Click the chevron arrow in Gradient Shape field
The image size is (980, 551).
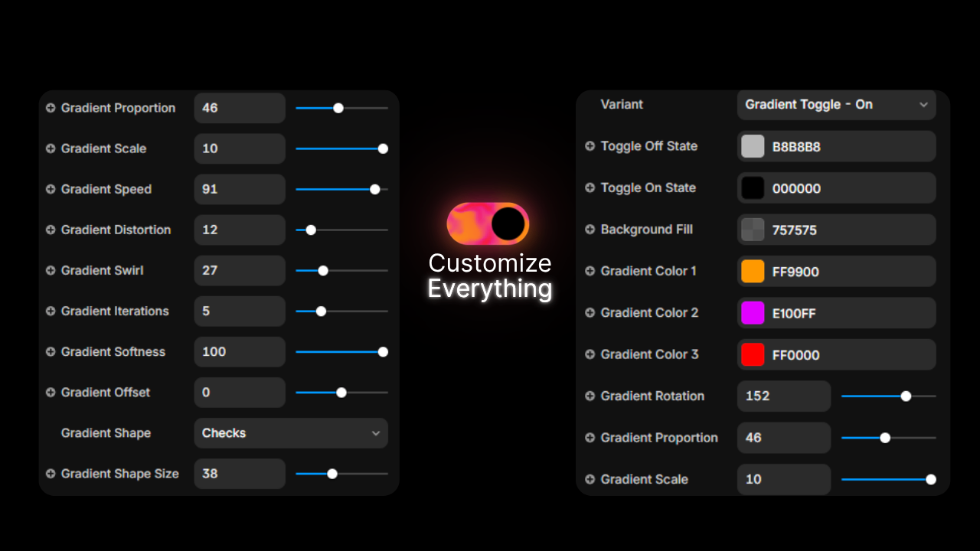point(376,433)
